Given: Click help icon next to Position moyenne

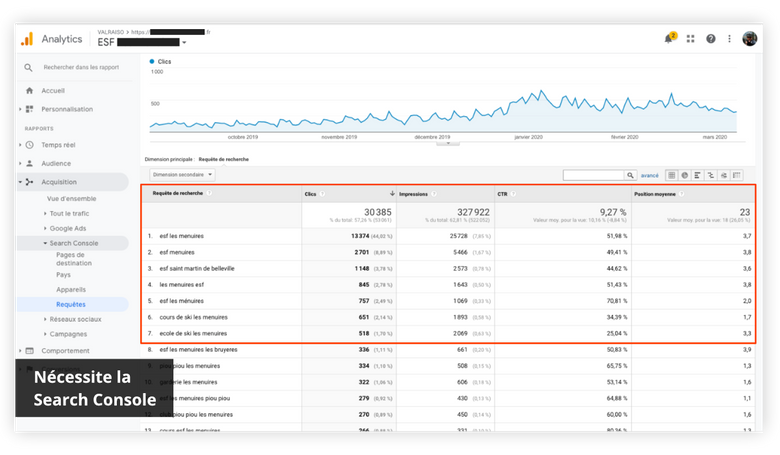Looking at the screenshot, I should click(681, 194).
